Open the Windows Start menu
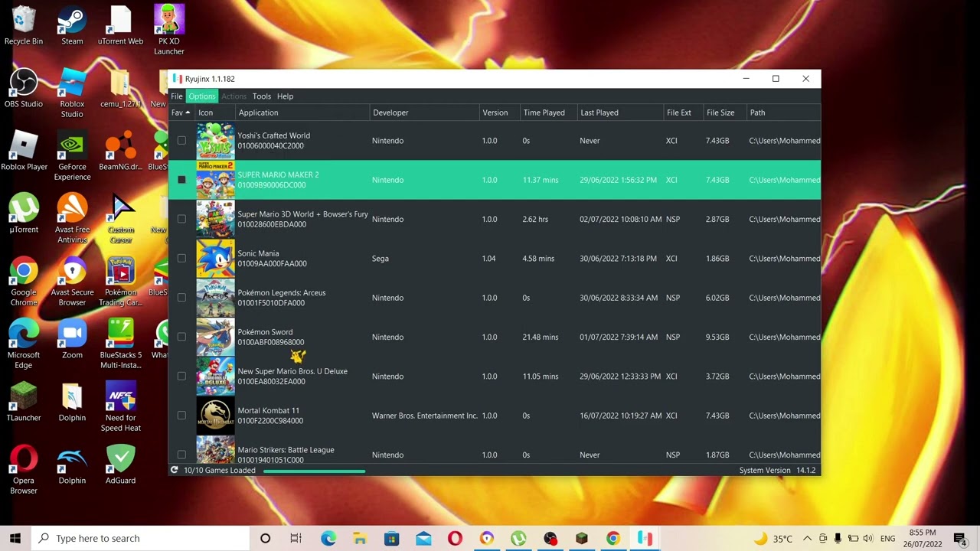This screenshot has width=980, height=551. coord(15,538)
